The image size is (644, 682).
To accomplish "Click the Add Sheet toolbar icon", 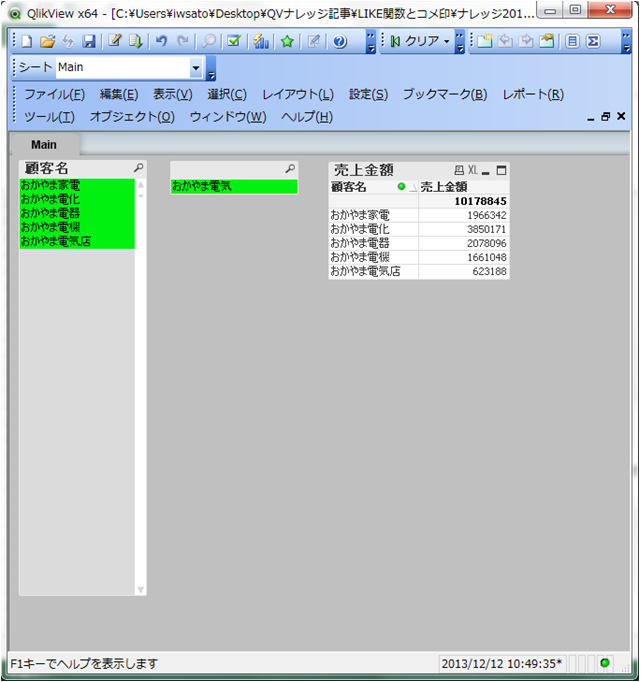I will [x=484, y=41].
